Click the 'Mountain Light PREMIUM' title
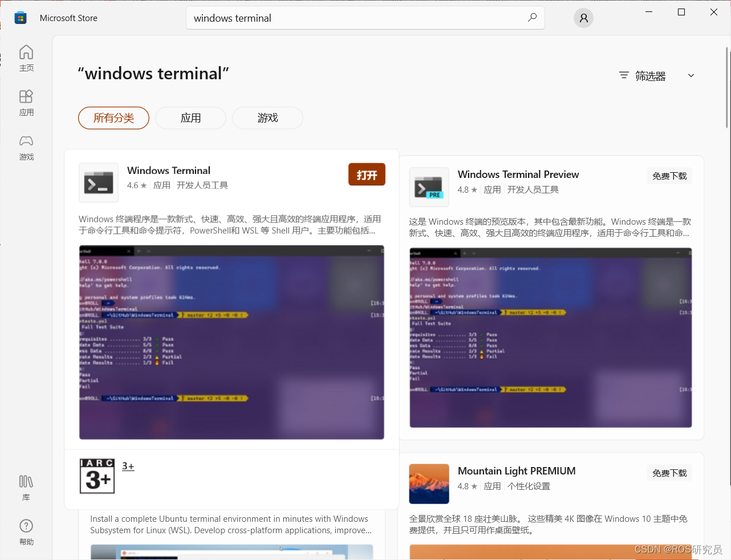Viewport: 731px width, 560px height. tap(517, 471)
